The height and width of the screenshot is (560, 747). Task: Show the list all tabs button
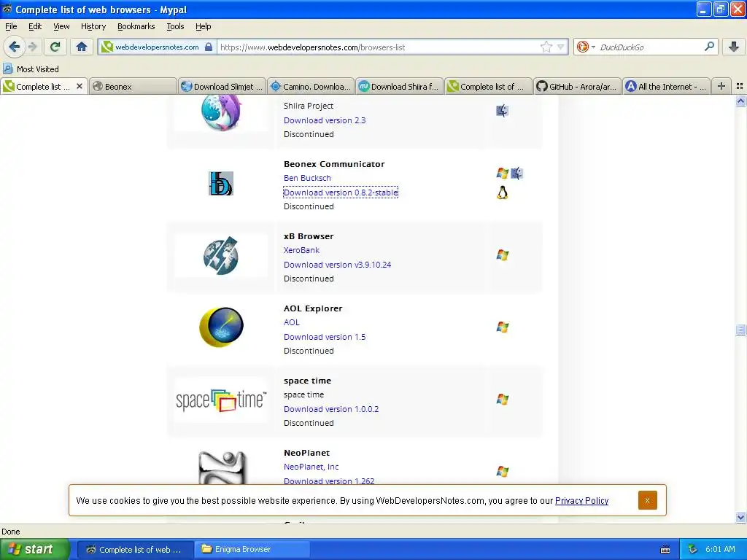coord(740,86)
